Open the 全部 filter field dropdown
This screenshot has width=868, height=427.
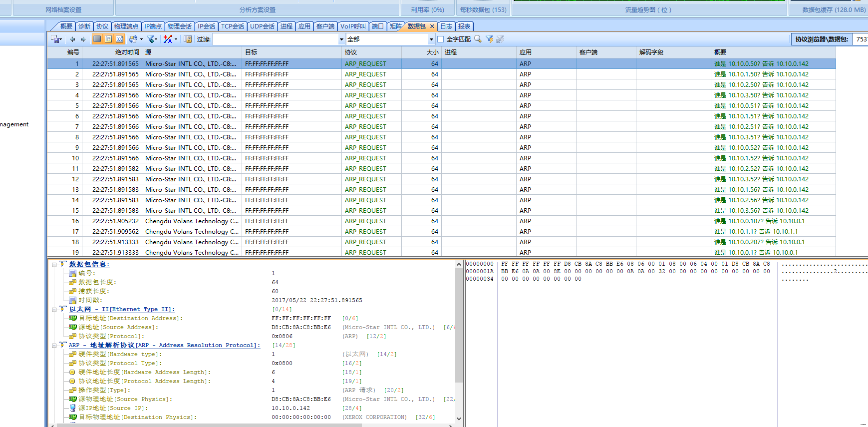coord(431,39)
